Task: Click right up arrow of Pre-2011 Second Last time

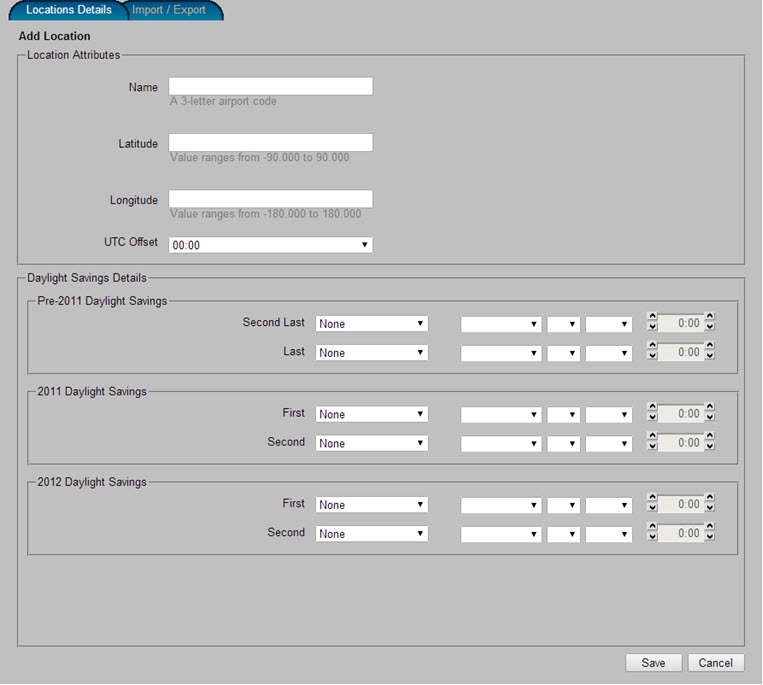Action: pos(710,316)
